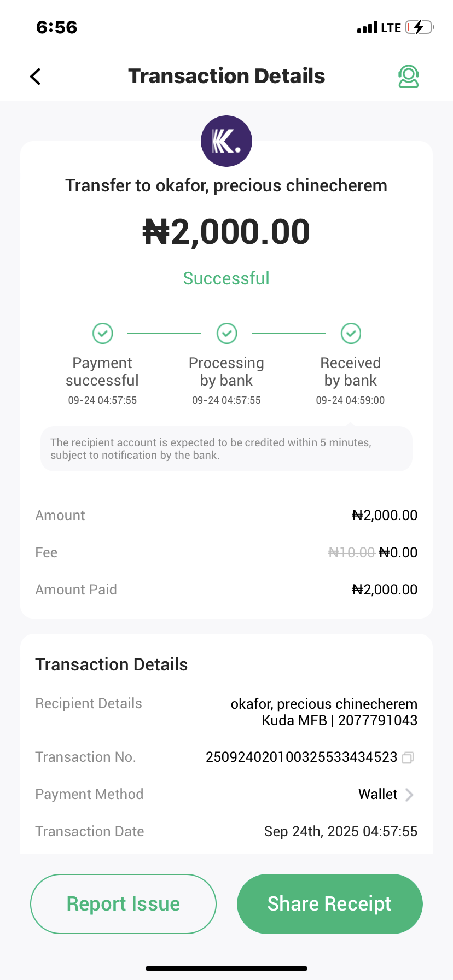
Task: Tap the Processing by bank checkmark
Action: pos(226,333)
